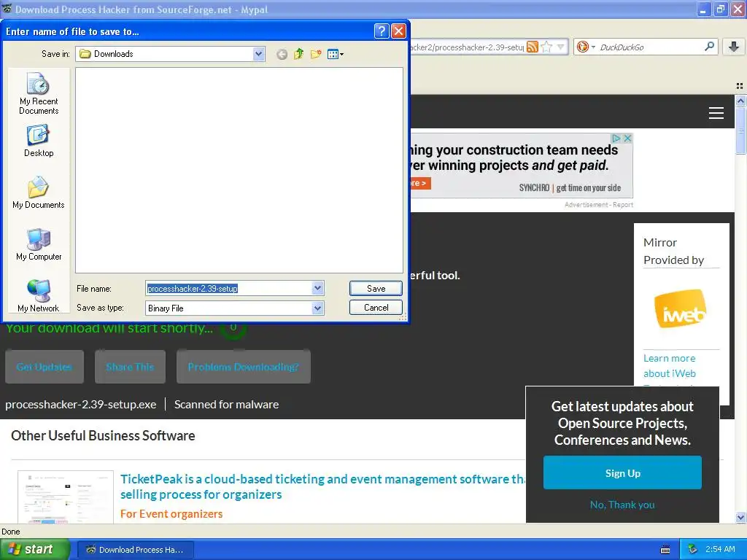Viewport: 747px width, 560px height.
Task: Dismiss popup with No, Thank you
Action: click(x=622, y=505)
